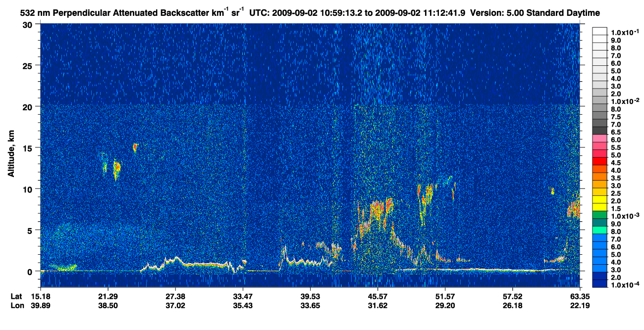
Task: Select longitude value '29.20'
Action: (x=445, y=305)
